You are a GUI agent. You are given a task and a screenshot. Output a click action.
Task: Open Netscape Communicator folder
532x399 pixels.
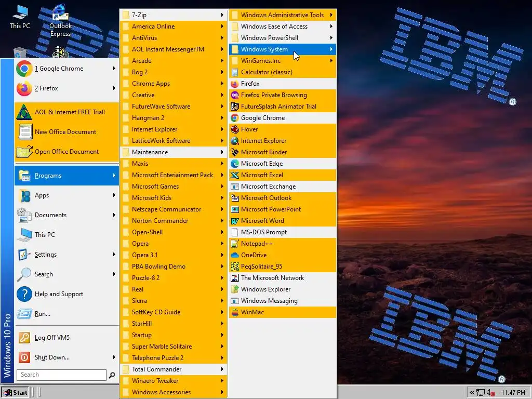174,209
